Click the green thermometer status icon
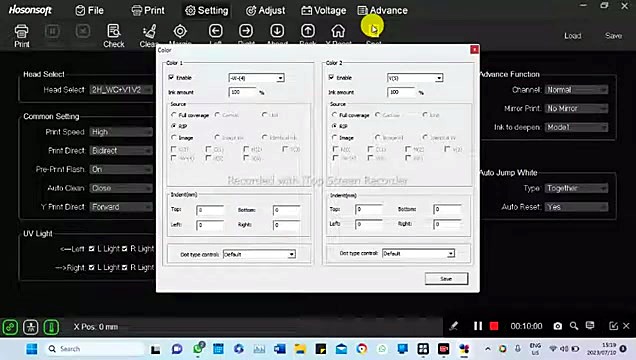This screenshot has width=636, height=360. 51,327
